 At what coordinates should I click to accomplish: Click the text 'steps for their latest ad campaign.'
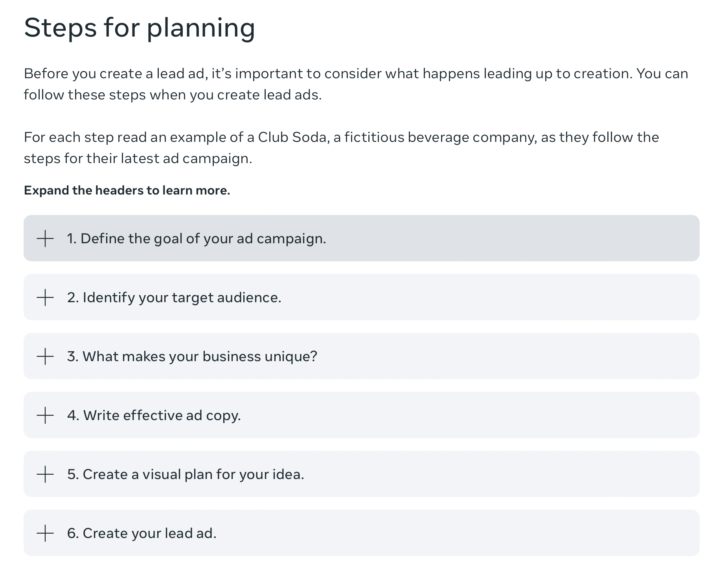click(138, 159)
